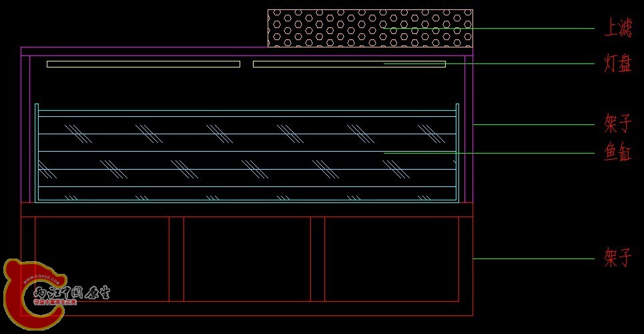The width and height of the screenshot is (644, 334).
Task: Select the purple top bar of upper frame
Action: (247, 51)
